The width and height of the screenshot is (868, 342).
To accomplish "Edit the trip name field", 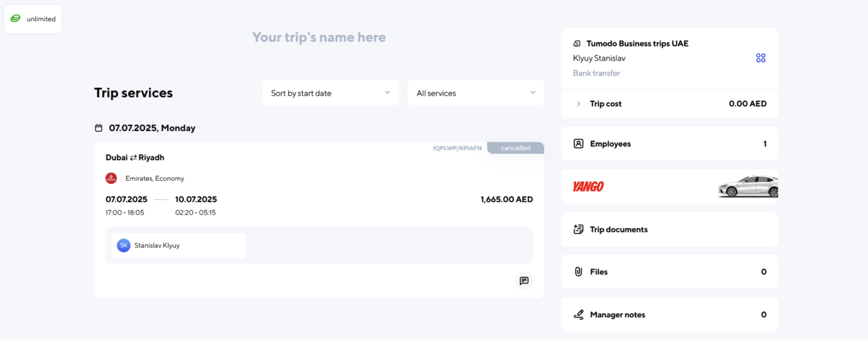I will point(319,37).
